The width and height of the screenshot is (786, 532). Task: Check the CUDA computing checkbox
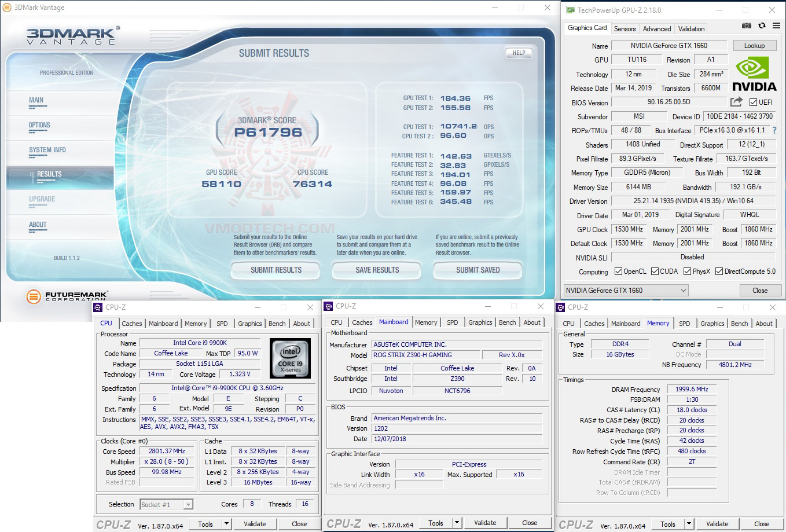click(655, 271)
